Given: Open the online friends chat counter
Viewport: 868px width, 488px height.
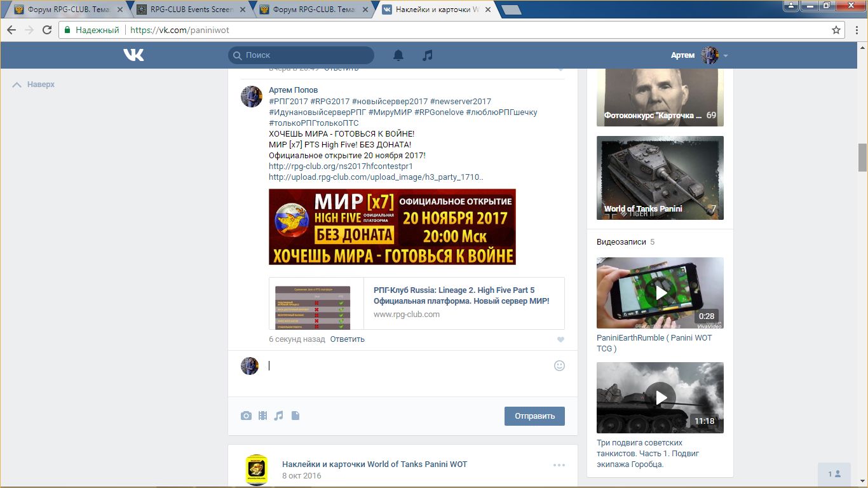Looking at the screenshot, I should 834,474.
